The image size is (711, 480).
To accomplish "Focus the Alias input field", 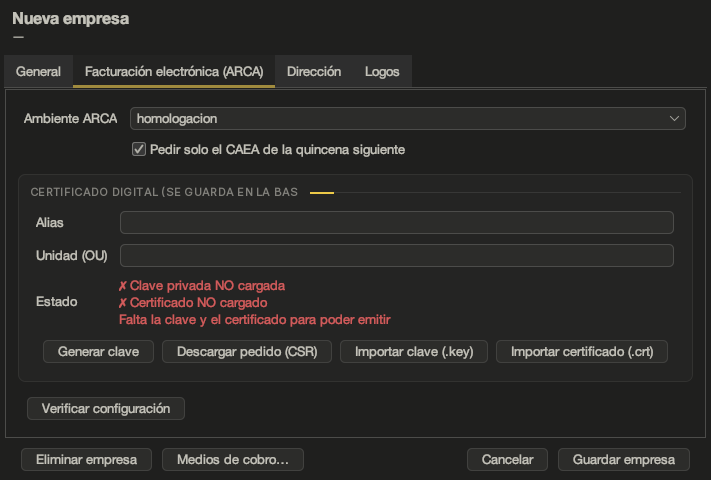I will pos(396,223).
